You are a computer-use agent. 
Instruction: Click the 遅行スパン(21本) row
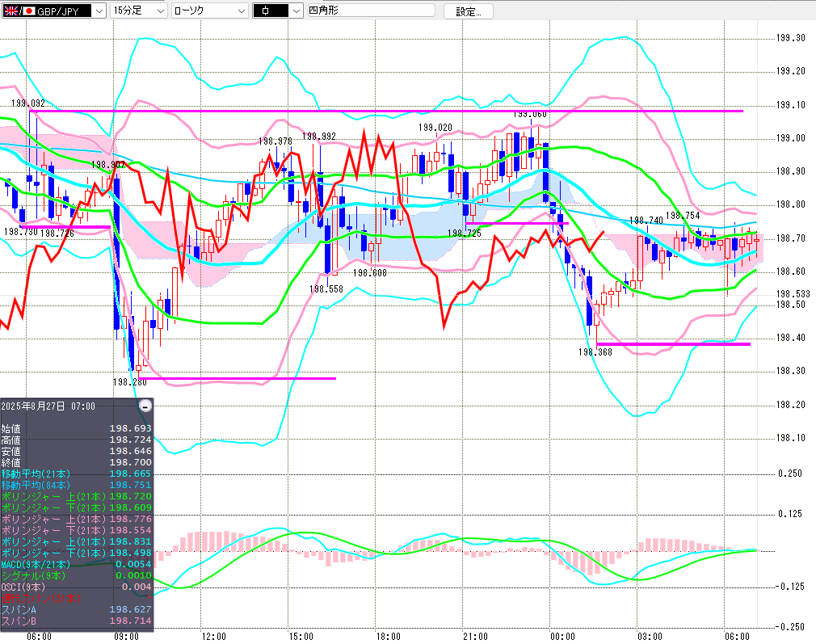77,598
